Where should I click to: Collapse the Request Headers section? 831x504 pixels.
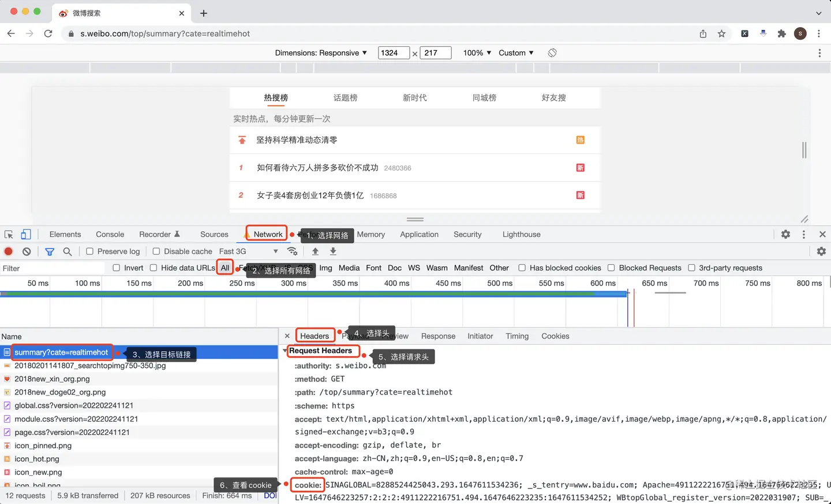pyautogui.click(x=285, y=351)
